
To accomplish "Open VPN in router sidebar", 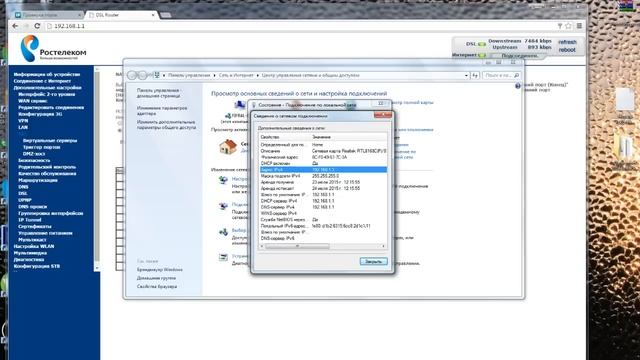I will pos(23,120).
